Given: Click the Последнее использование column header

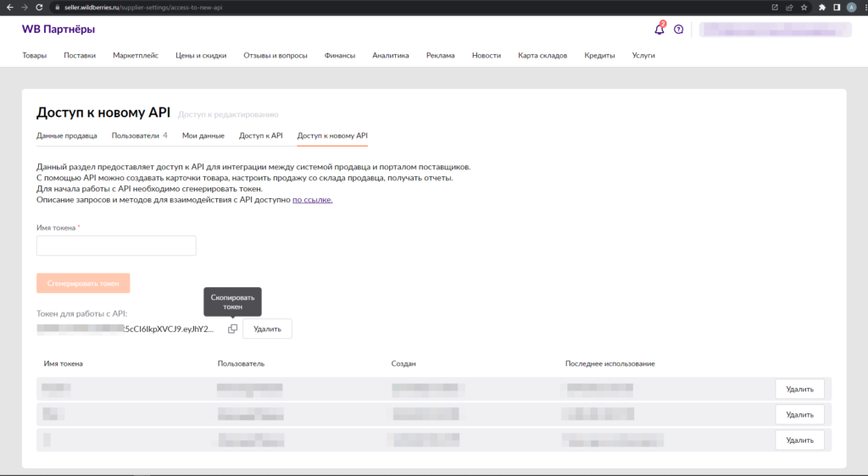Looking at the screenshot, I should click(x=610, y=363).
